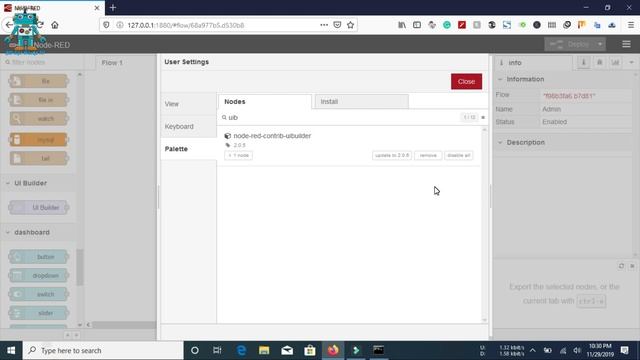The width and height of the screenshot is (640, 360).
Task: Clear the palette search with the x icon
Action: click(483, 118)
